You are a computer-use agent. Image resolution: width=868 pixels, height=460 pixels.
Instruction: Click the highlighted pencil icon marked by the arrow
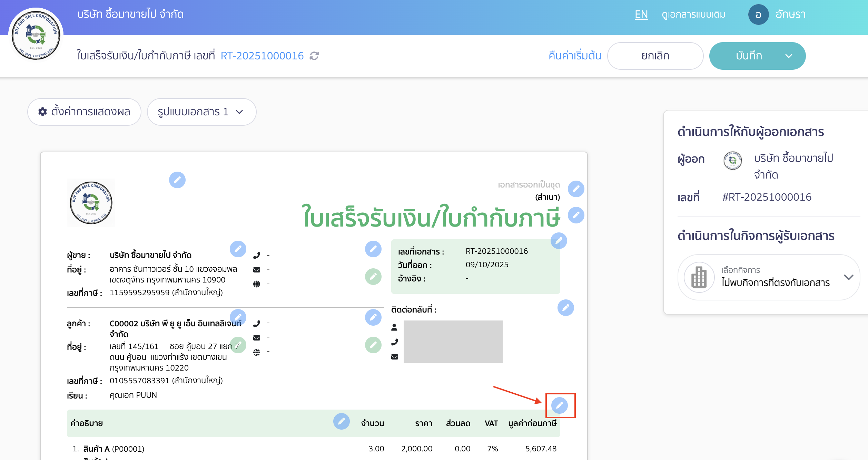pyautogui.click(x=560, y=406)
